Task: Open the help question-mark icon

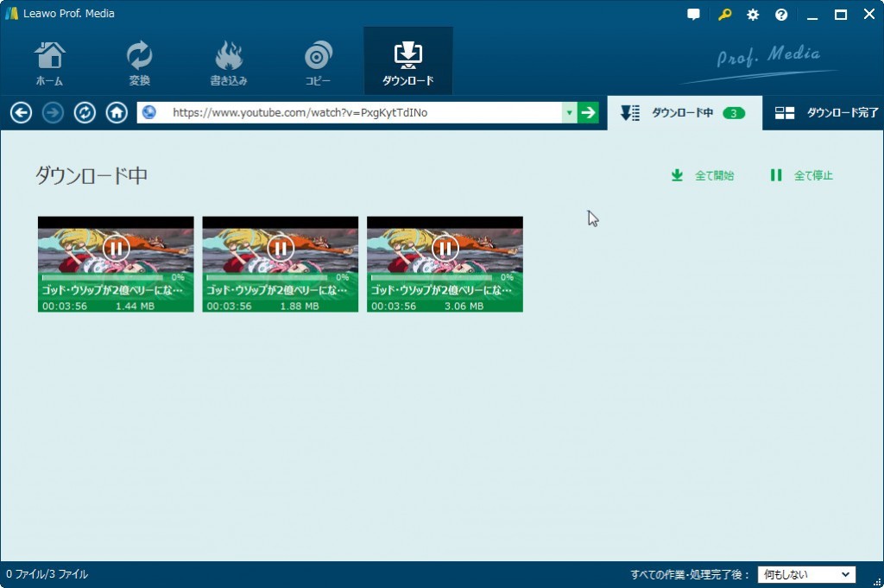Action: point(781,15)
